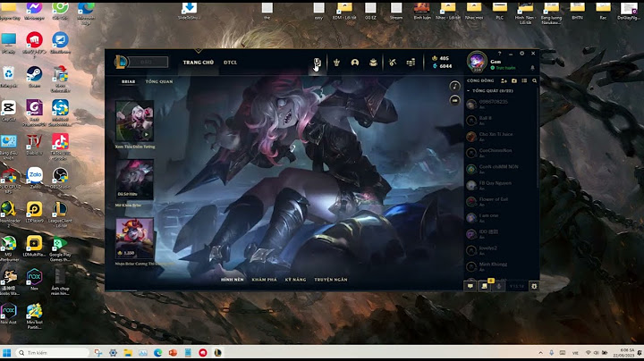Select friend 0986708235

point(501,105)
